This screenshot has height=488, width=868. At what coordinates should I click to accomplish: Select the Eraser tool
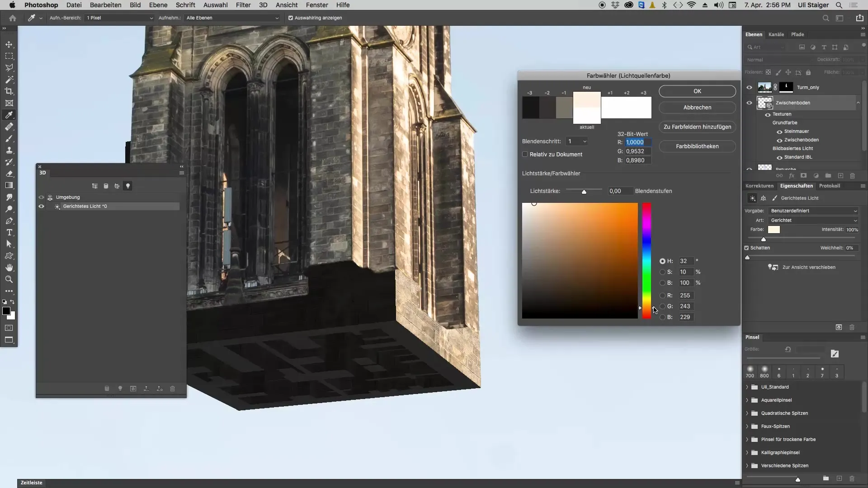tap(9, 174)
